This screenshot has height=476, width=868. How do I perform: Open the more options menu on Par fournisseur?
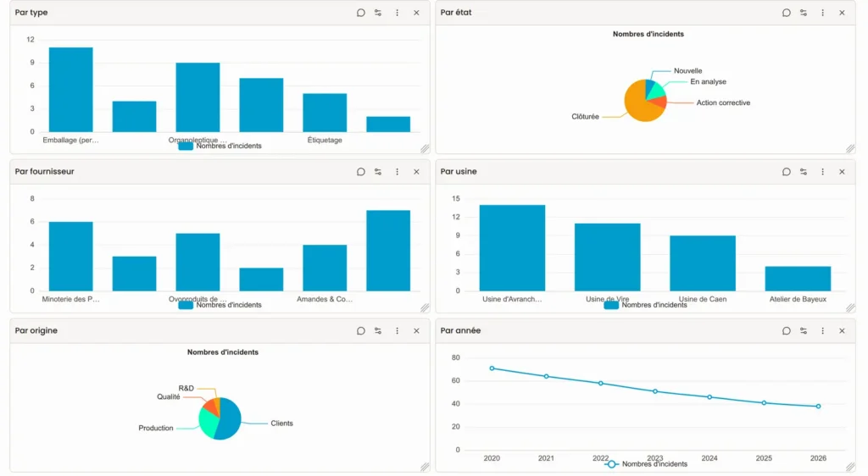(x=397, y=172)
